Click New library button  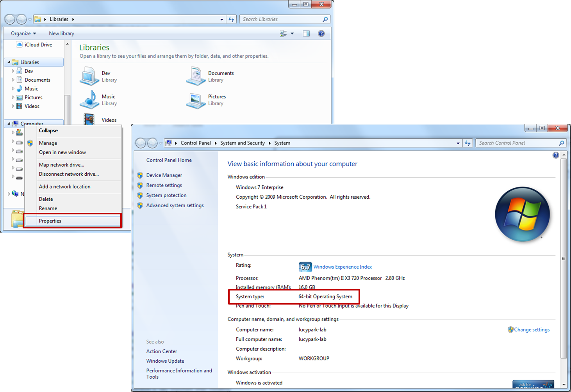coord(61,34)
